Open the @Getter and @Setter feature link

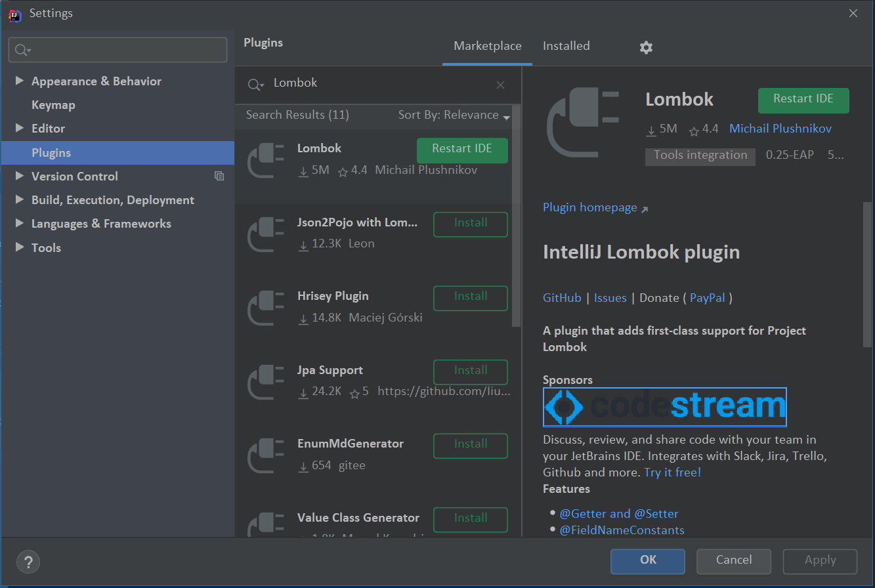[619, 514]
